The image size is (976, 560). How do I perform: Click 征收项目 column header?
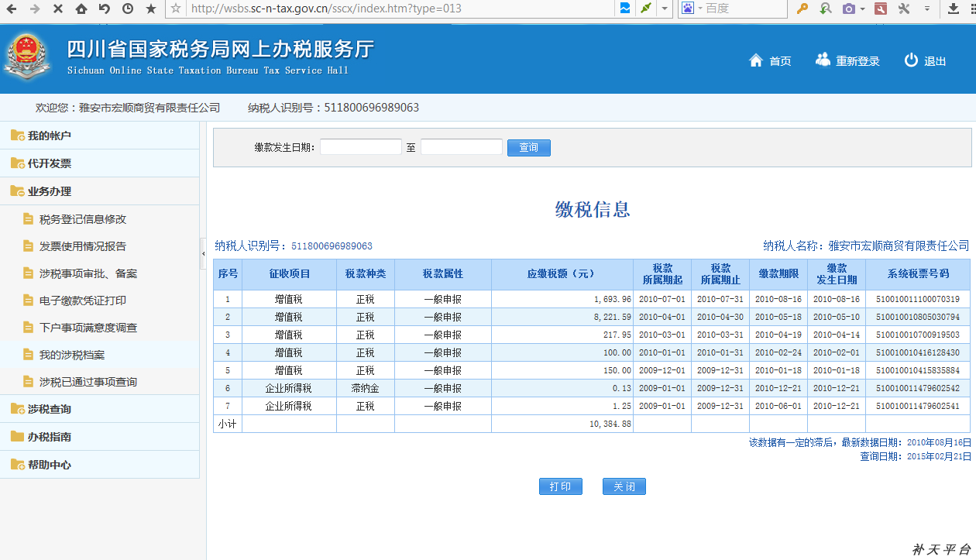click(x=289, y=274)
